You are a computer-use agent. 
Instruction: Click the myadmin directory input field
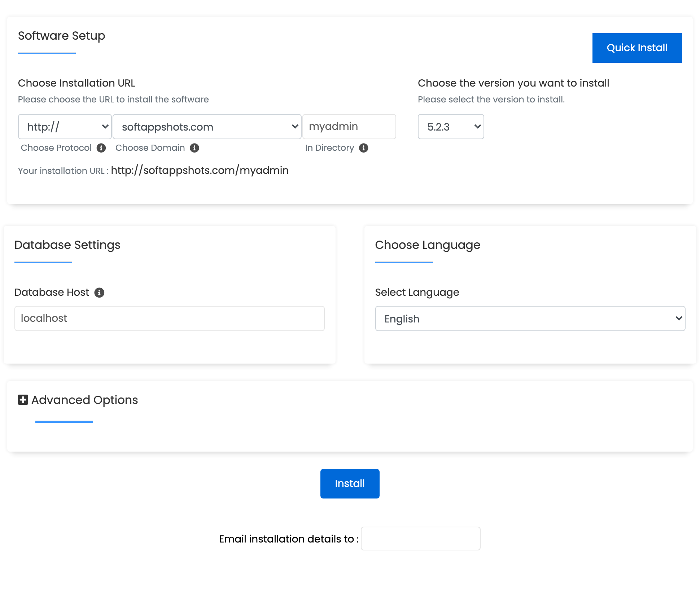(349, 127)
